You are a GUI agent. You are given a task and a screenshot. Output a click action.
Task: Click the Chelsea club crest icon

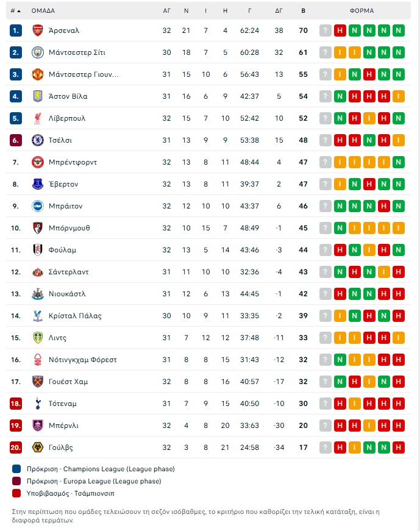[38, 140]
